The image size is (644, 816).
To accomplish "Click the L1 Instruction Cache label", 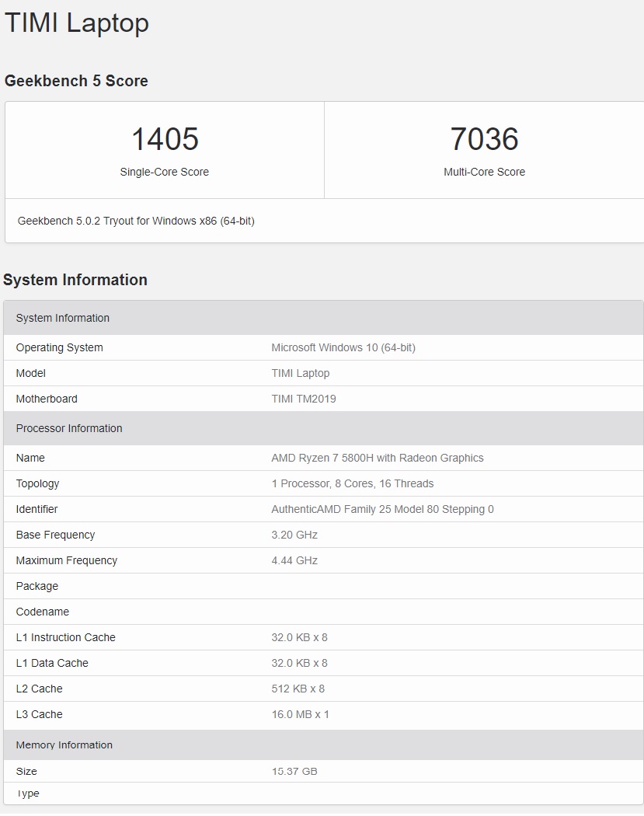I will click(x=65, y=637).
